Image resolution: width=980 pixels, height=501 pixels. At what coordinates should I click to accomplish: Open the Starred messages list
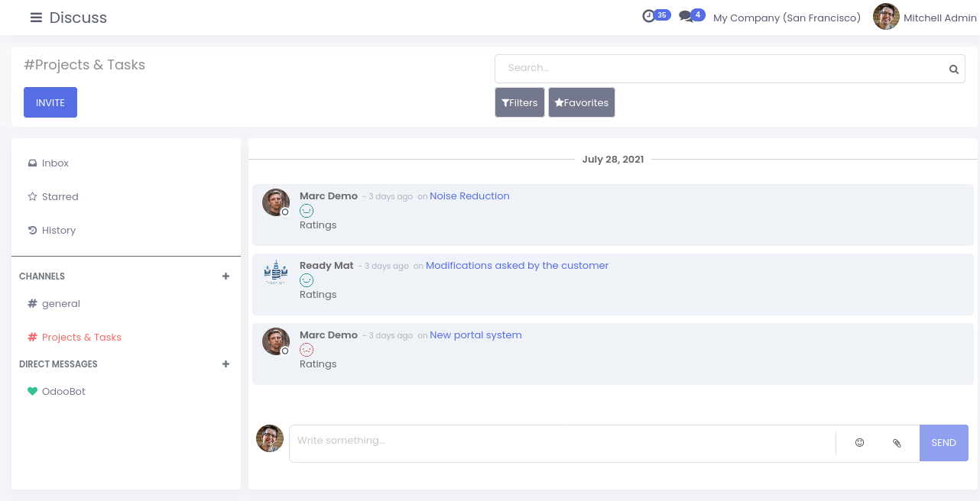pyautogui.click(x=60, y=197)
